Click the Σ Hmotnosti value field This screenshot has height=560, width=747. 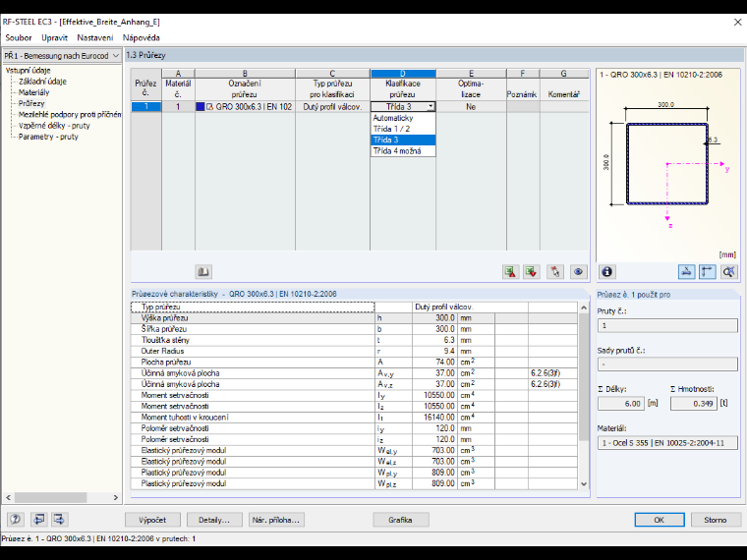(693, 404)
